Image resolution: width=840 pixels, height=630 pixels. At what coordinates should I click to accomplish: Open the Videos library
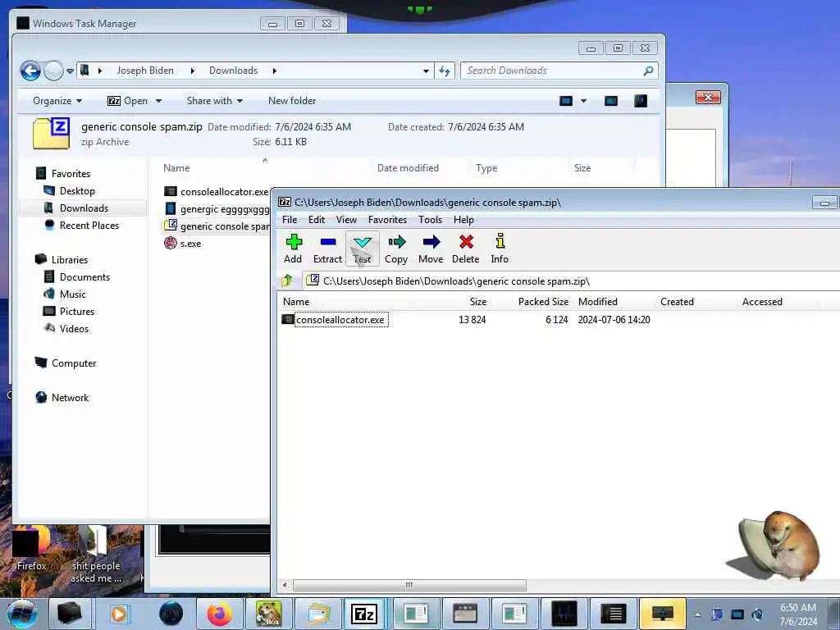tap(74, 328)
